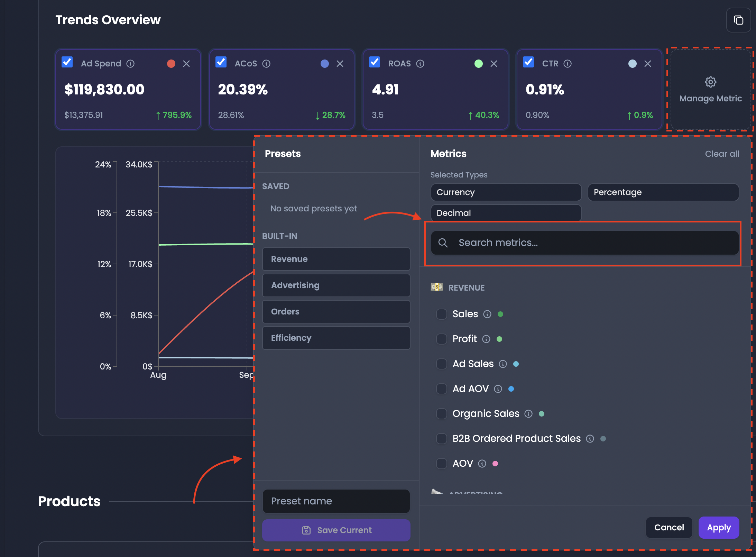Show info tooltip for ACoS
This screenshot has width=756, height=557.
(x=266, y=64)
